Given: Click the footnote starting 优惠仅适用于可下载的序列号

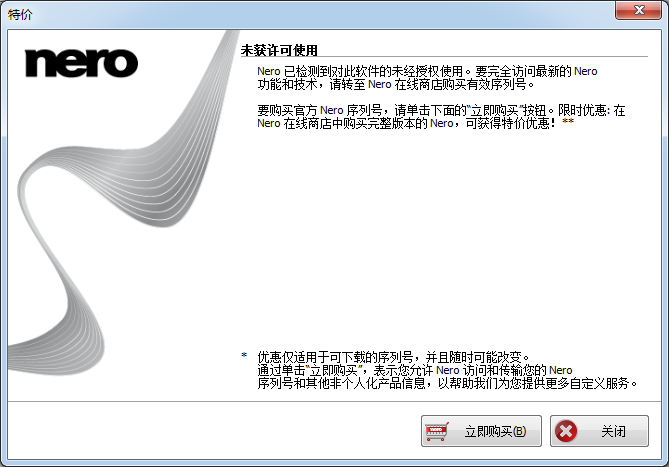Looking at the screenshot, I should coord(447,370).
